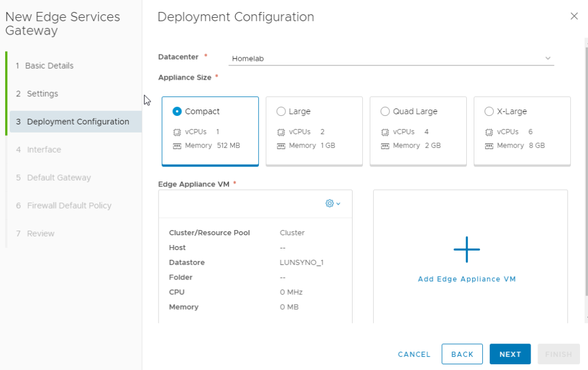Click the plus icon to add appliance
Viewport: 588px width, 370px height.
(x=466, y=250)
